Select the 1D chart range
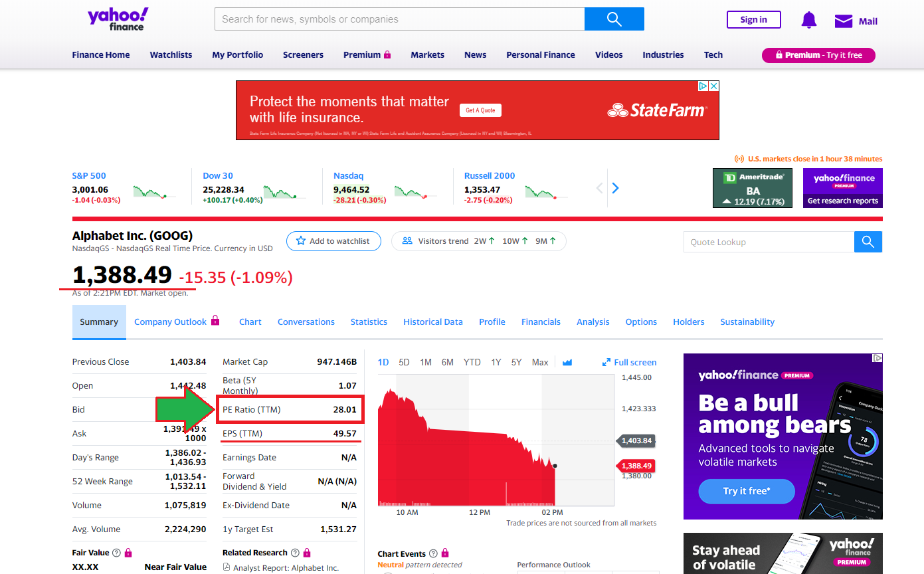Viewport: 924px width, 574px height. click(383, 362)
